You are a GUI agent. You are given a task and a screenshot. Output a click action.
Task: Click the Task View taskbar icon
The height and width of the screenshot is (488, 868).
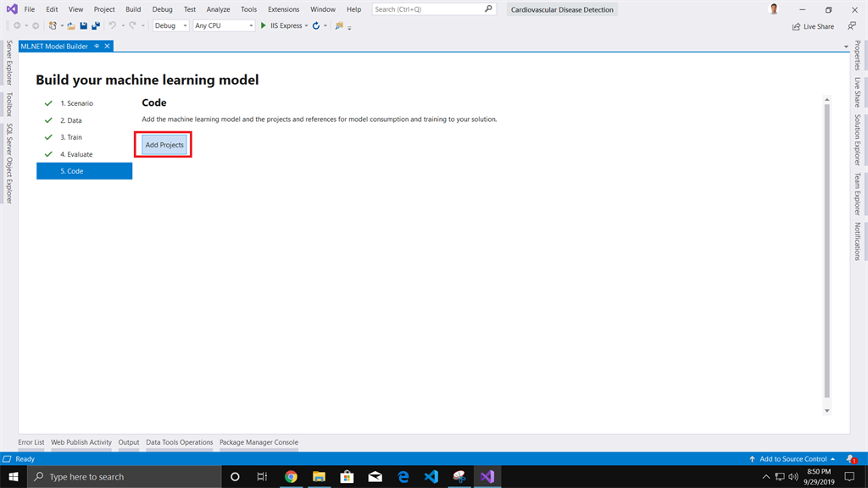pos(263,476)
